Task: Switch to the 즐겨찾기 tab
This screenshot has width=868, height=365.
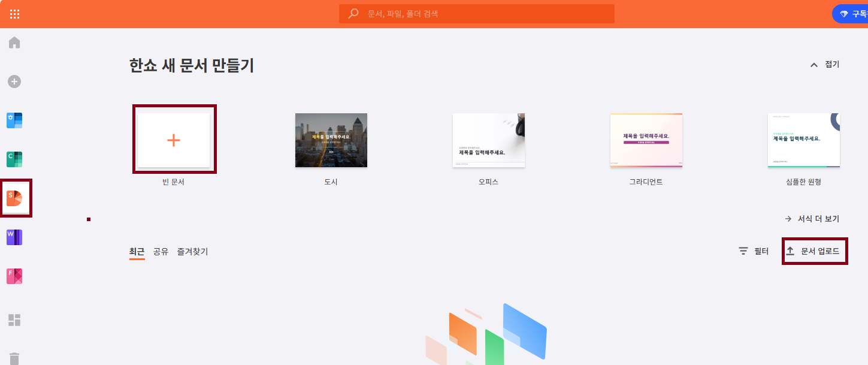Action: tap(191, 251)
